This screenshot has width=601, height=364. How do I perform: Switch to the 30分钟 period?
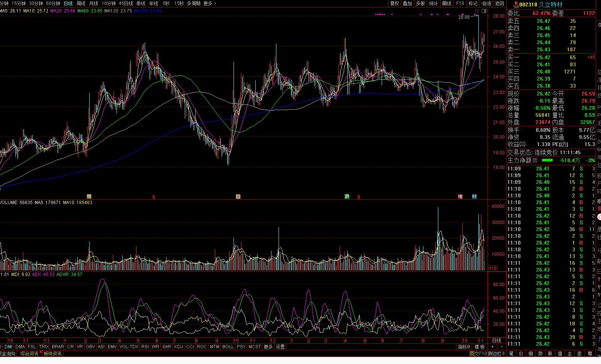point(36,3)
